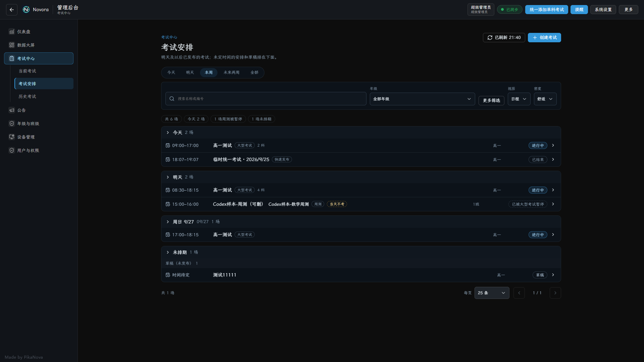644x362 pixels.
Task: Click the 提醒 button
Action: click(579, 10)
